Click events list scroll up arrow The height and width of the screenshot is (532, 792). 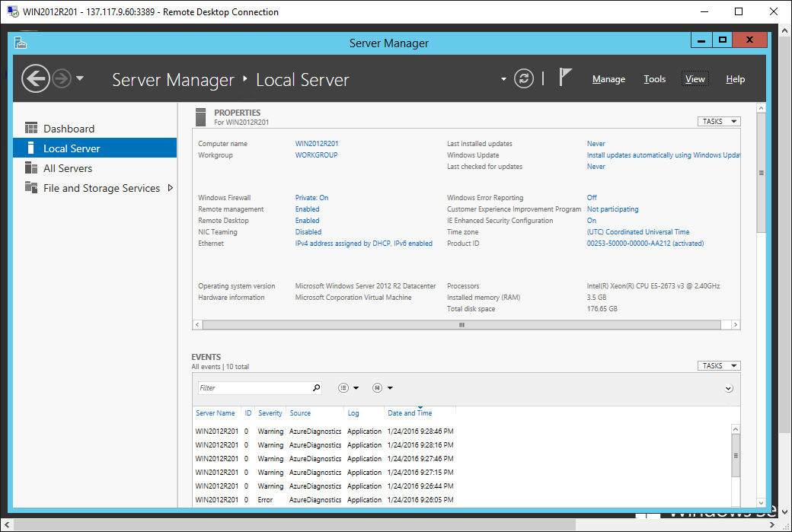pos(736,429)
